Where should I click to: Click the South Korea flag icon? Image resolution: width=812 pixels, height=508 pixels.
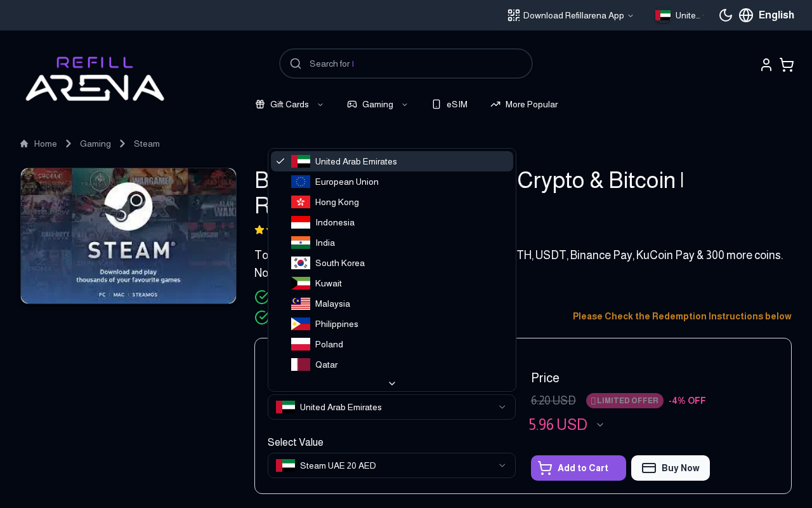coord(301,263)
